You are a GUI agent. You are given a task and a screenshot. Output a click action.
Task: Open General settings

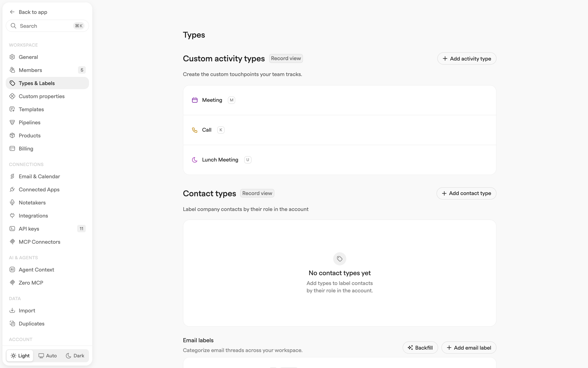47,57
